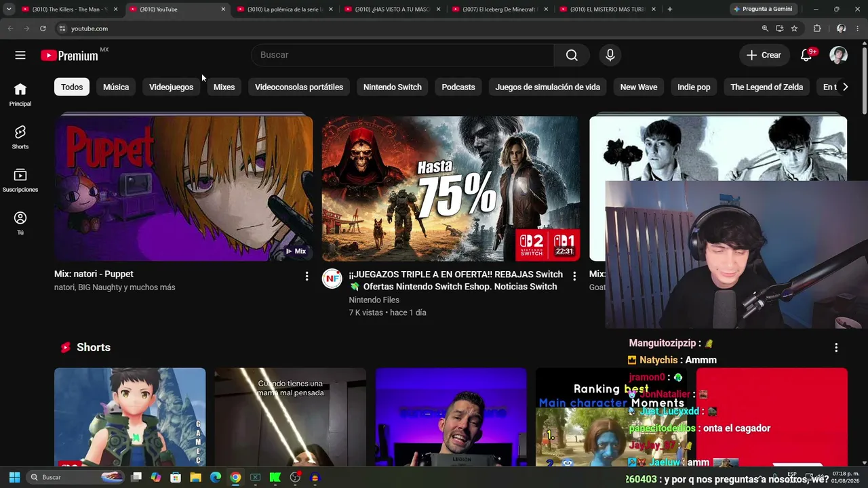This screenshot has height=488, width=868.
Task: Select the Videojuegos filter chip
Action: [x=171, y=87]
